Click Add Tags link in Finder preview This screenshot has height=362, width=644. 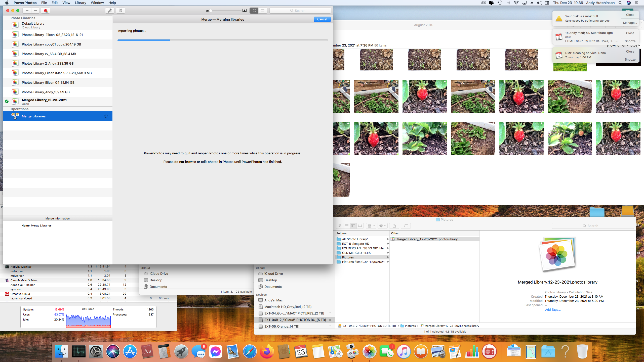click(x=553, y=310)
